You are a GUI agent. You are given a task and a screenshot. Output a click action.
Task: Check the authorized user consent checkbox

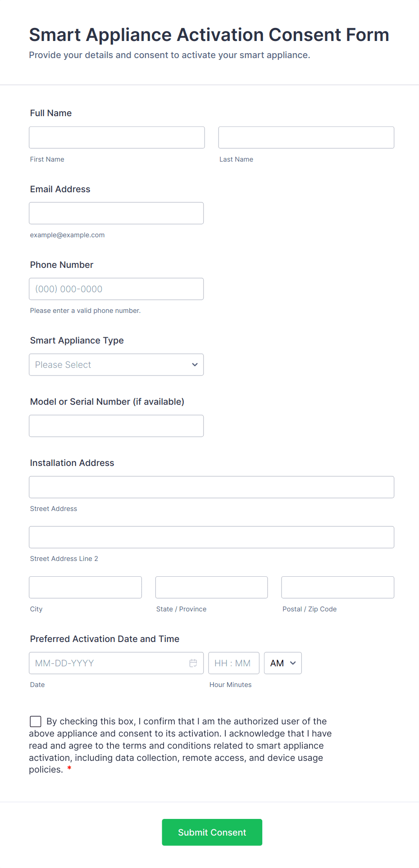(x=36, y=722)
